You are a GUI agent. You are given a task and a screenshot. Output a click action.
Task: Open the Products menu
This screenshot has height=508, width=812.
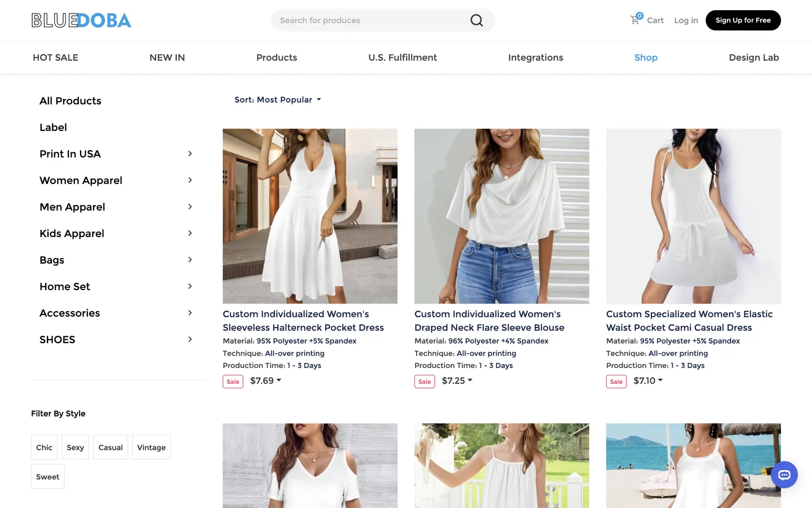pyautogui.click(x=276, y=58)
